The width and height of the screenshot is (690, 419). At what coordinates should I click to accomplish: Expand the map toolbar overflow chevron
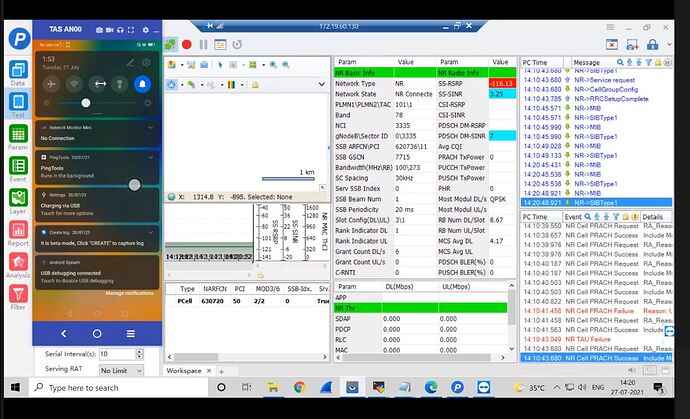click(322, 85)
